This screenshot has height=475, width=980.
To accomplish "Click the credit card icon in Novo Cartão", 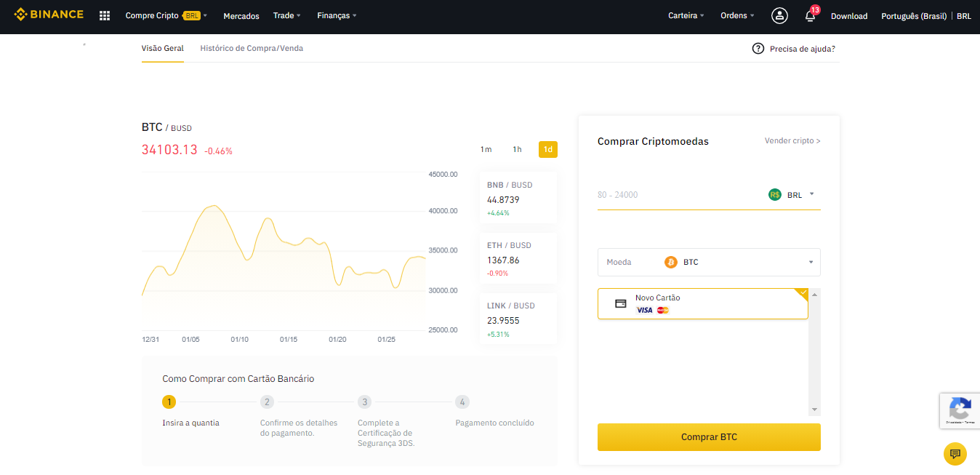I will [x=621, y=304].
